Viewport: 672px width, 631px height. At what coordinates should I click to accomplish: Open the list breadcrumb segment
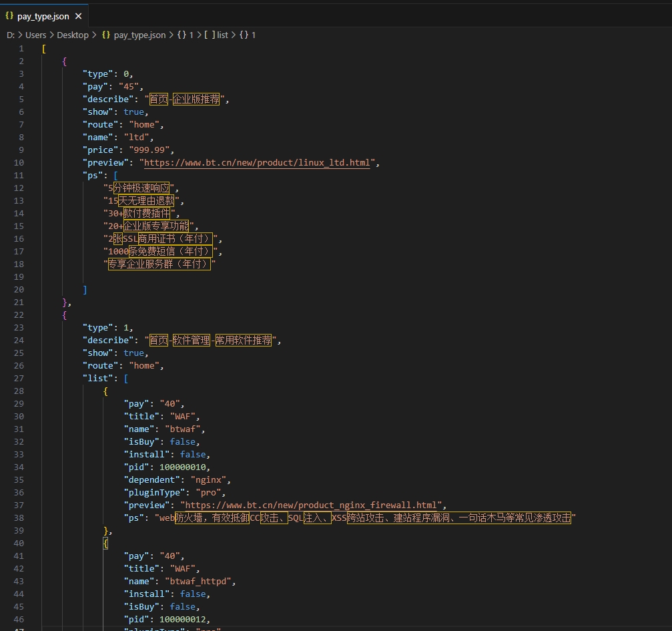tap(216, 35)
